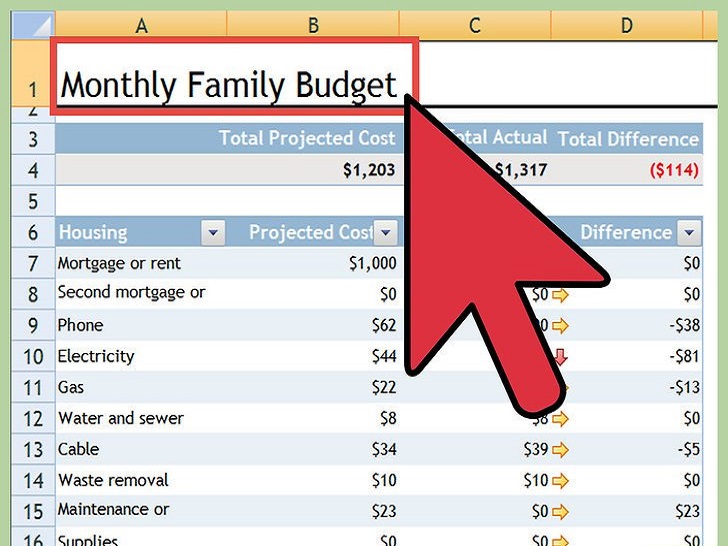Open the Housing column filter dropdown
The image size is (728, 546).
pos(213,233)
